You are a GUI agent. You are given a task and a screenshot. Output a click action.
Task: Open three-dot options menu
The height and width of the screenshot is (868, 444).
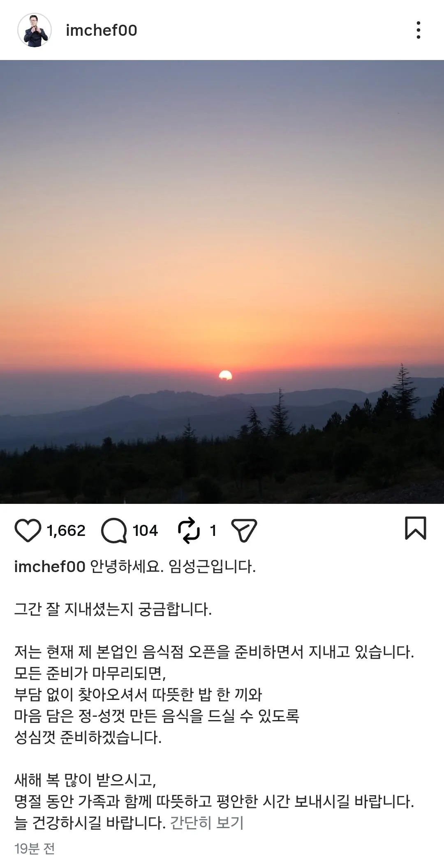point(419,30)
